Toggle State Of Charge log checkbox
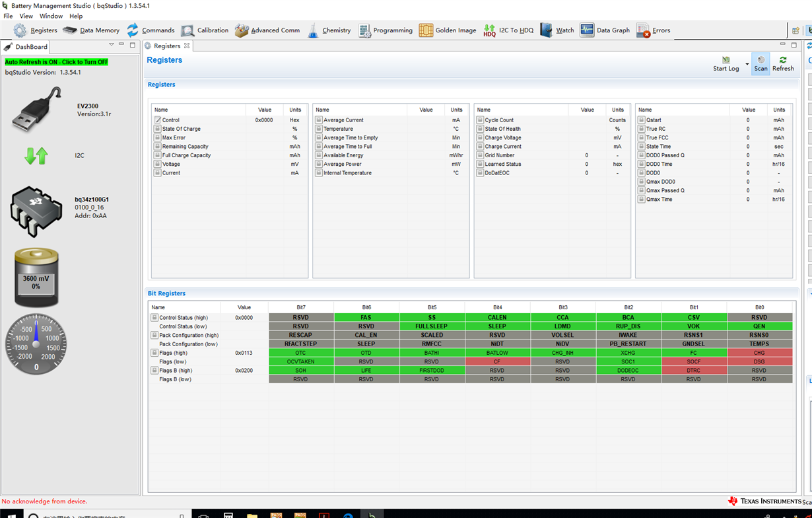 [158, 129]
